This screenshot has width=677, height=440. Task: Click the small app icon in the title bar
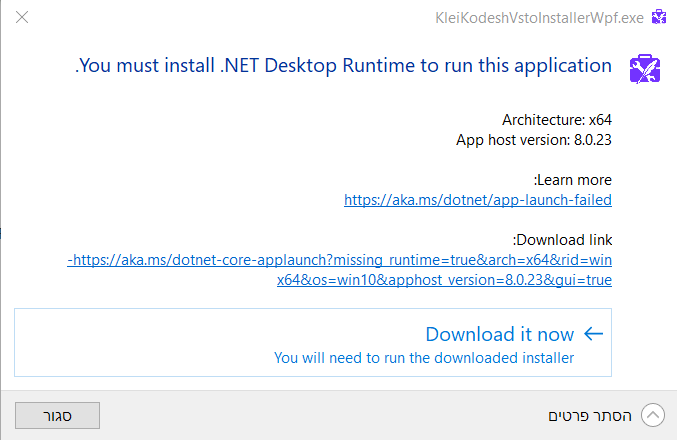[x=658, y=16]
